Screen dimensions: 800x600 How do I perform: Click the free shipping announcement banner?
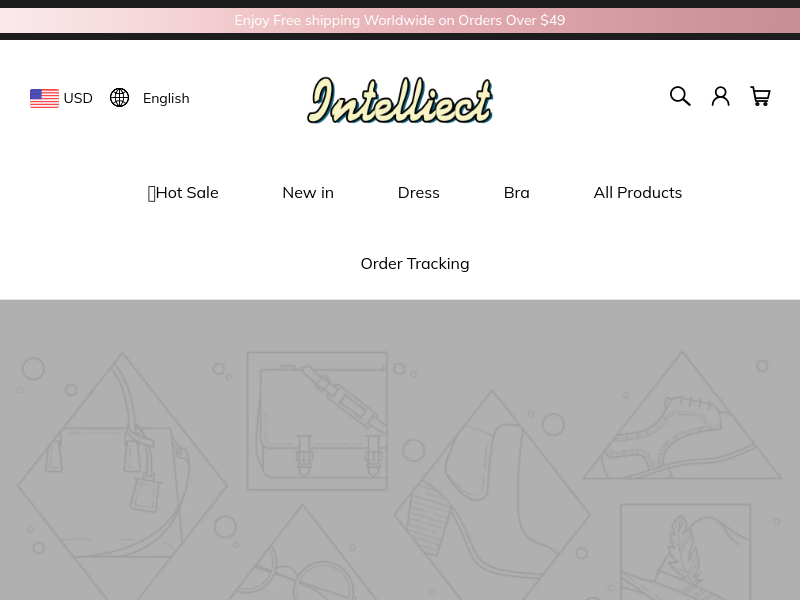pos(400,20)
